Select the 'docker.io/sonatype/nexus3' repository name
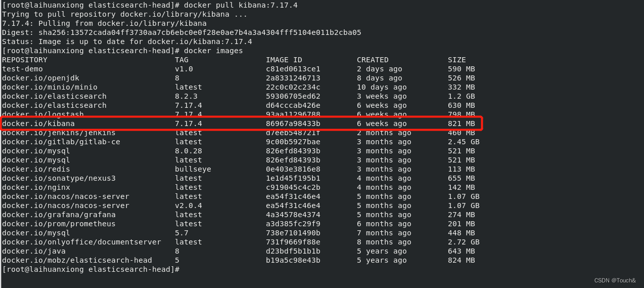Image resolution: width=644 pixels, height=288 pixels. 59,178
